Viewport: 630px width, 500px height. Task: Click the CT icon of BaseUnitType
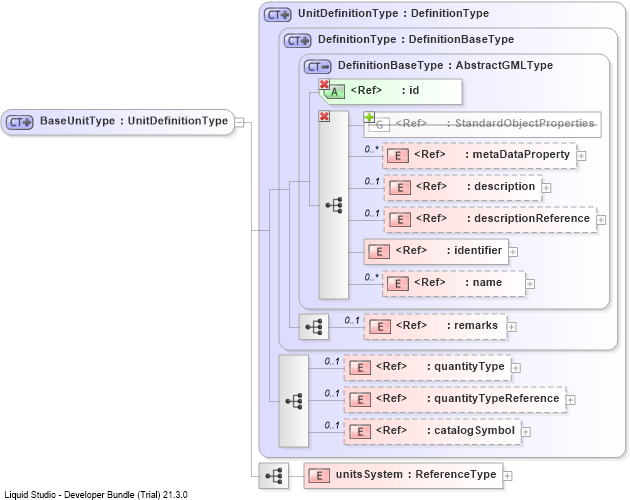tap(20, 122)
